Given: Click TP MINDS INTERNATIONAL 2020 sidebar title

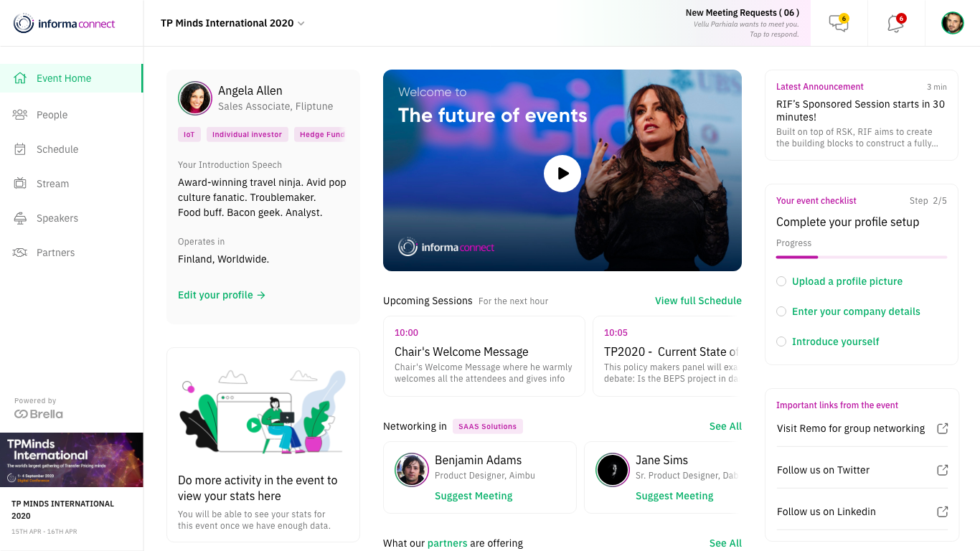Looking at the screenshot, I should pos(62,509).
